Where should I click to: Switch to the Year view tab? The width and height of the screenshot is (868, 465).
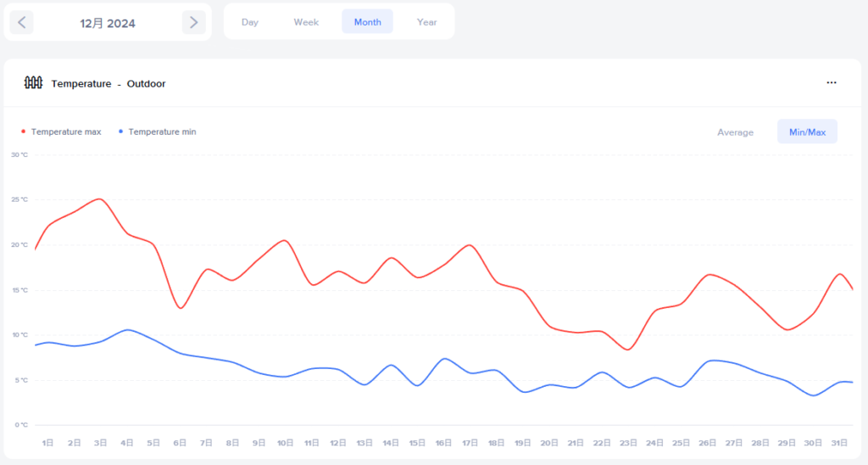pyautogui.click(x=426, y=22)
